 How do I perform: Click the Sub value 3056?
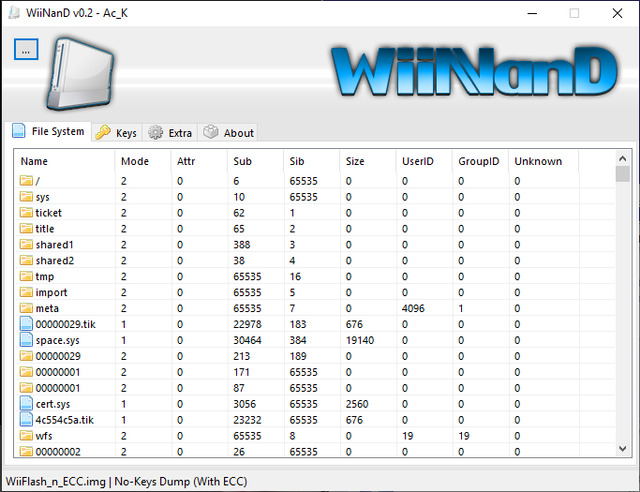[244, 404]
